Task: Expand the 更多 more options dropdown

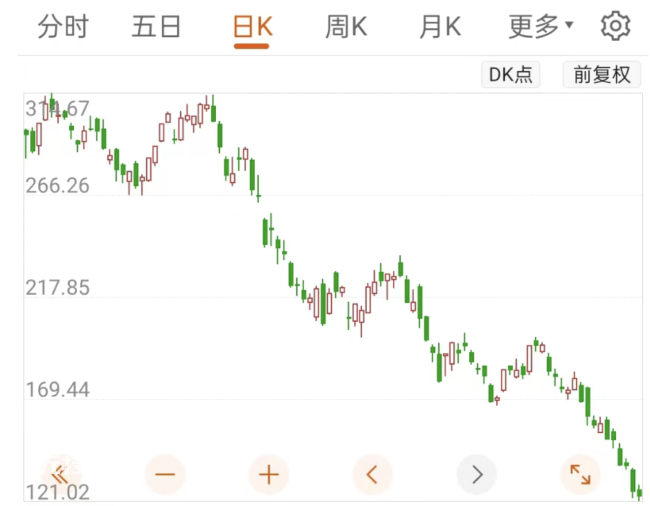Action: click(x=541, y=27)
